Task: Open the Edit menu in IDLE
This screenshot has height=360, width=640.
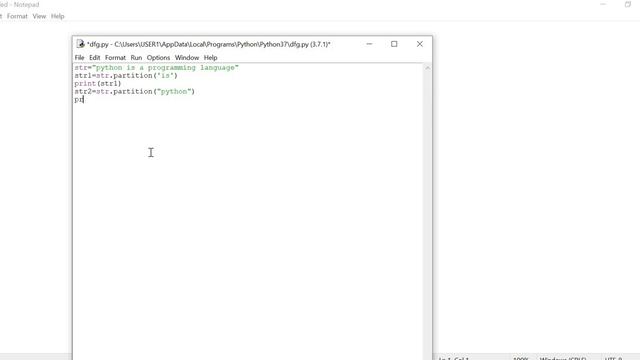Action: [x=94, y=58]
